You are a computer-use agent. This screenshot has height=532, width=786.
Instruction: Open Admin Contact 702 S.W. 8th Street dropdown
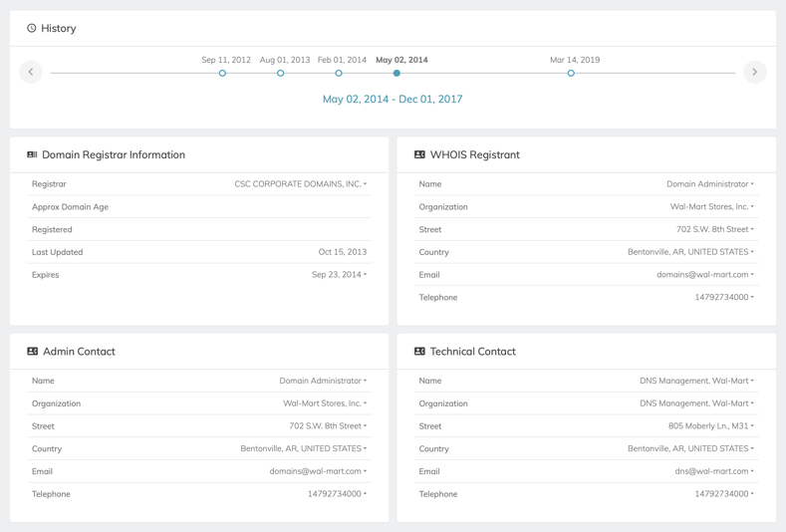328,425
